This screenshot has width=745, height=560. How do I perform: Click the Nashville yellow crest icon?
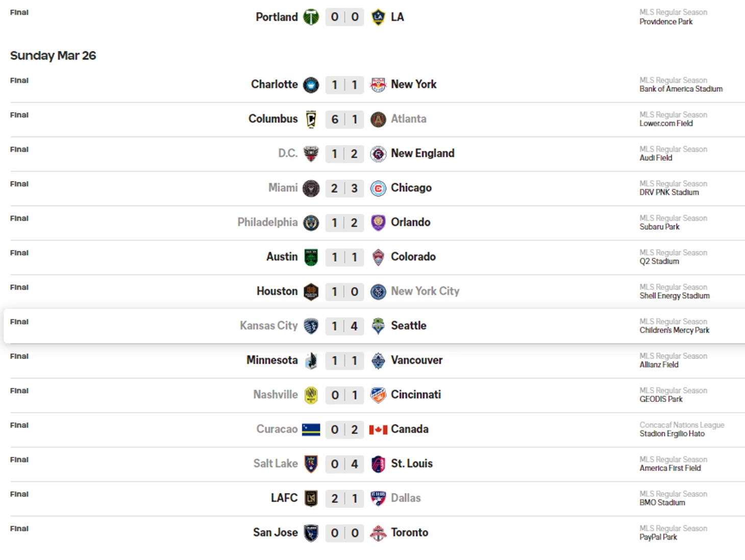[x=311, y=395]
